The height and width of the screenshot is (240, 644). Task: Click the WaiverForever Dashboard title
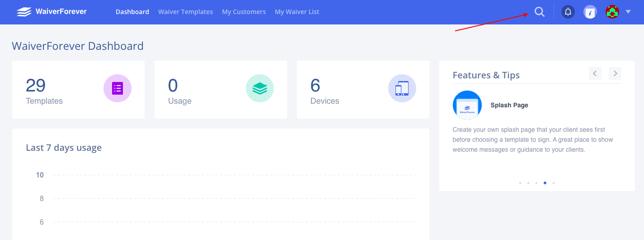tap(78, 46)
